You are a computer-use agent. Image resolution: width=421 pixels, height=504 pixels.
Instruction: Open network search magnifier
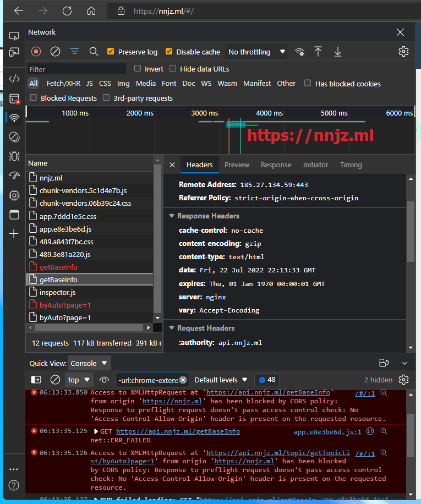(94, 52)
